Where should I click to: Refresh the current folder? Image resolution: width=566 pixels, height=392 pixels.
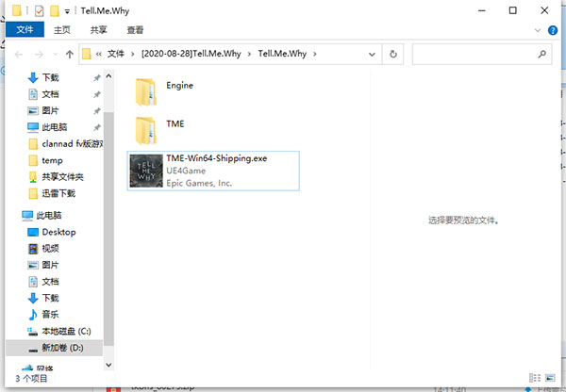393,54
